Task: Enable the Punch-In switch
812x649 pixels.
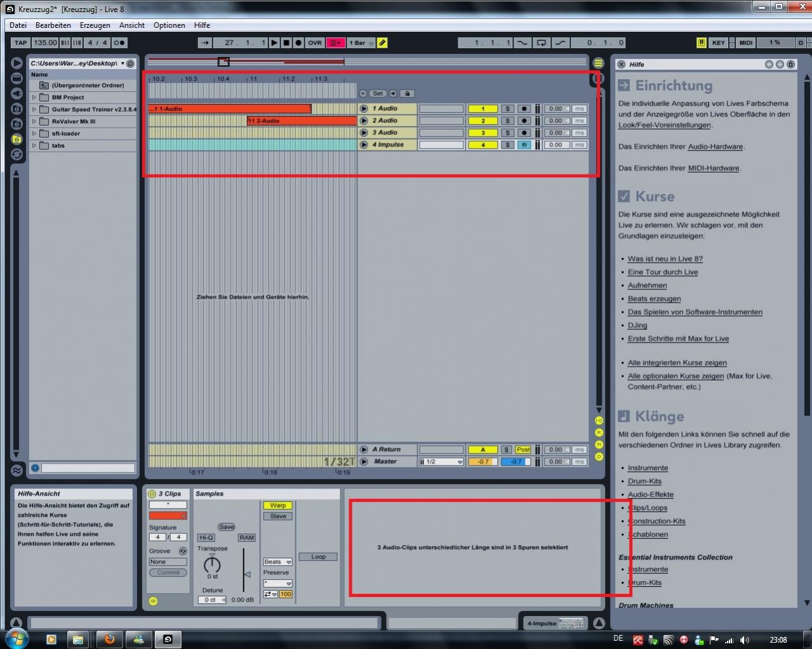Action: [x=522, y=43]
